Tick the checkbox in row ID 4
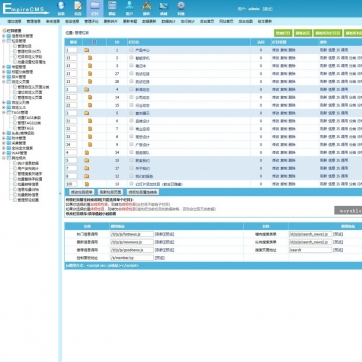362x362 pixels. click(x=131, y=89)
